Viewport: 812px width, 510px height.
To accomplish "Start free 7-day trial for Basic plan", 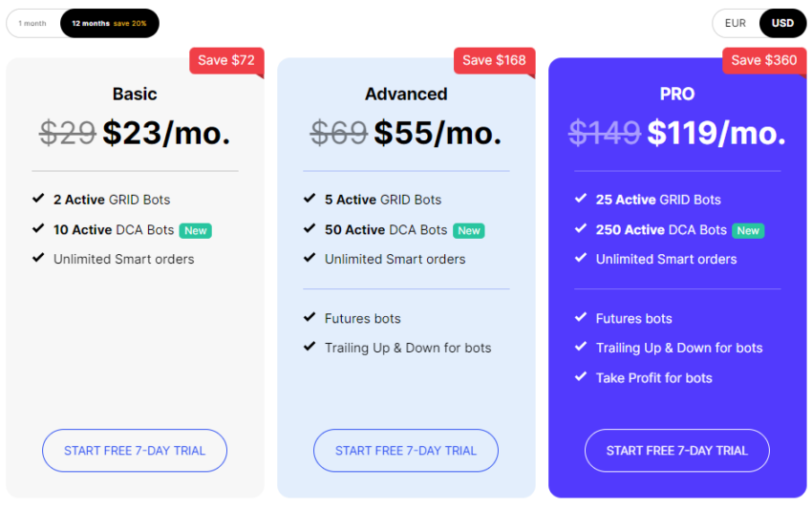I will 135,451.
